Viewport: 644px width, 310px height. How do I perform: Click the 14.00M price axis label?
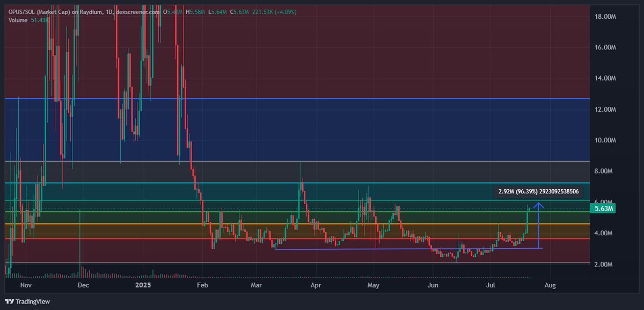605,78
